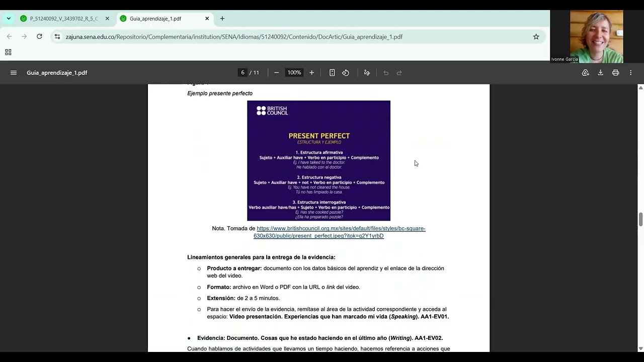Click the 'Nota. Tomada de' text

(x=233, y=228)
